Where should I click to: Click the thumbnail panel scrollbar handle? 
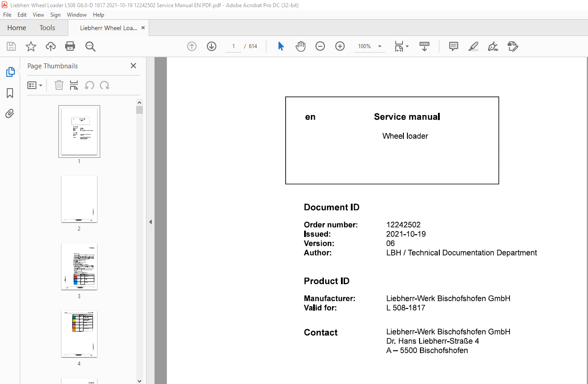click(x=139, y=110)
